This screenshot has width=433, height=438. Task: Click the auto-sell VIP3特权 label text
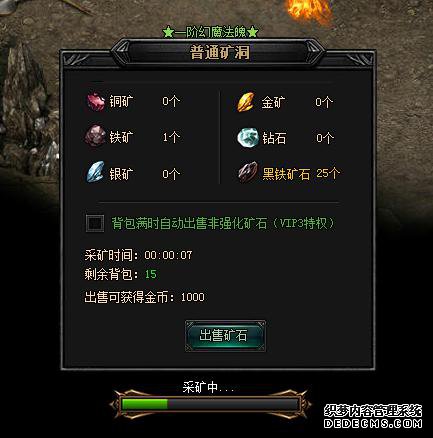pos(223,223)
